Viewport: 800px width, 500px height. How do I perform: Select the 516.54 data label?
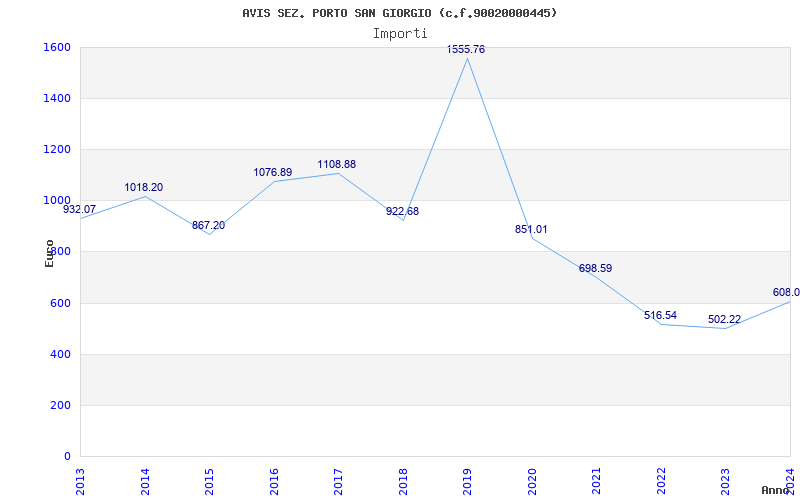pos(660,315)
